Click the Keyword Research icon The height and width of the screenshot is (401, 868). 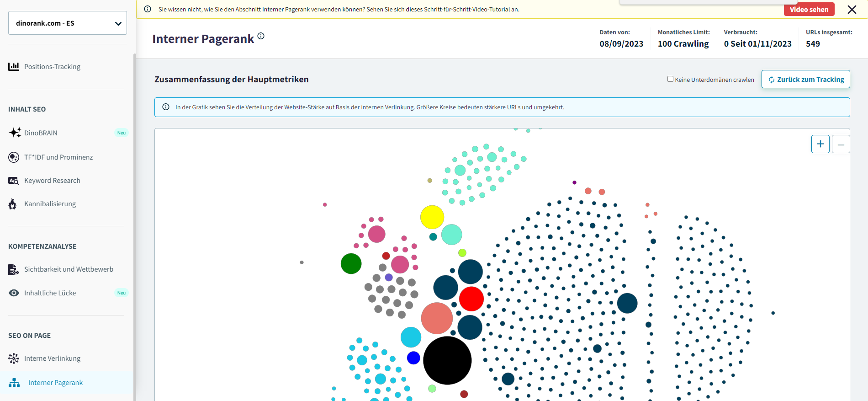[14, 181]
